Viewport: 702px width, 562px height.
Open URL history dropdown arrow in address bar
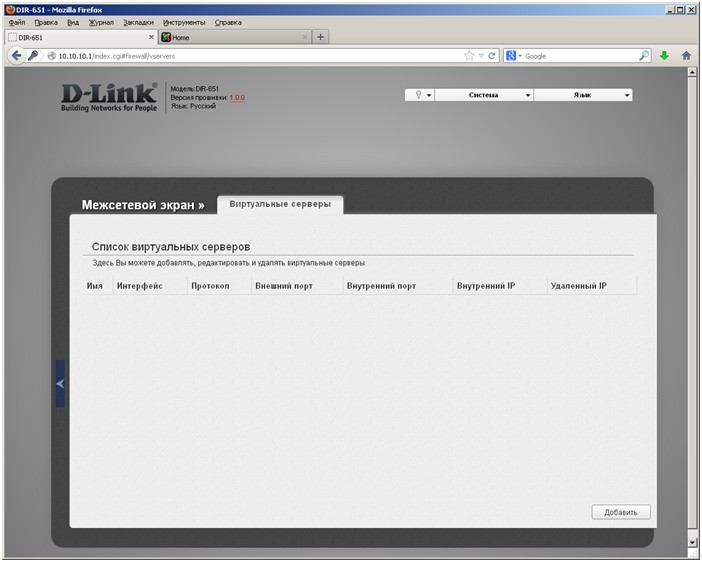tap(481, 56)
